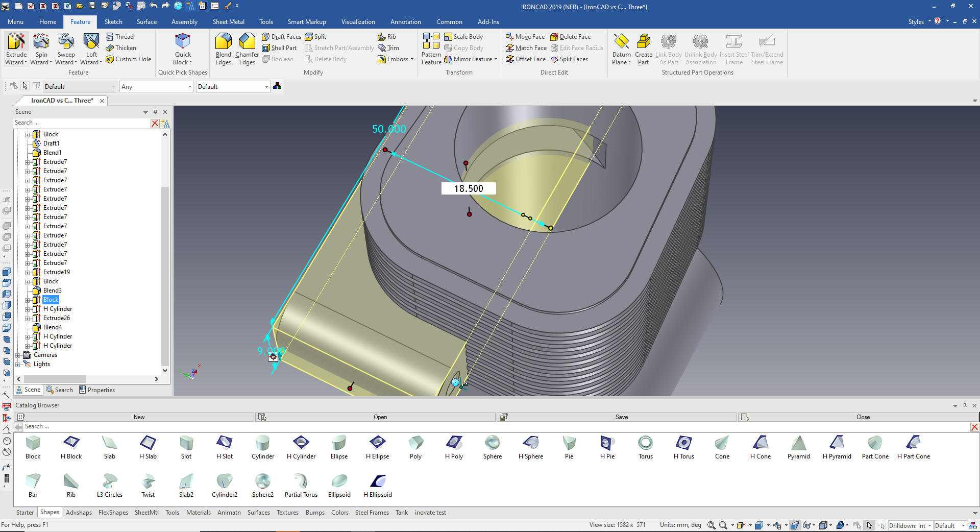Open the Any selection filter dropdown
This screenshot has height=532, width=980.
(190, 87)
